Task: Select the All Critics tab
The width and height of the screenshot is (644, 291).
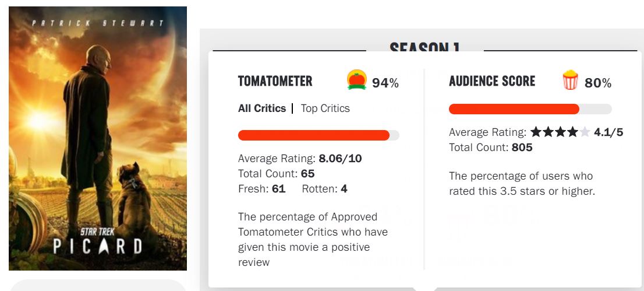Action: click(x=262, y=108)
